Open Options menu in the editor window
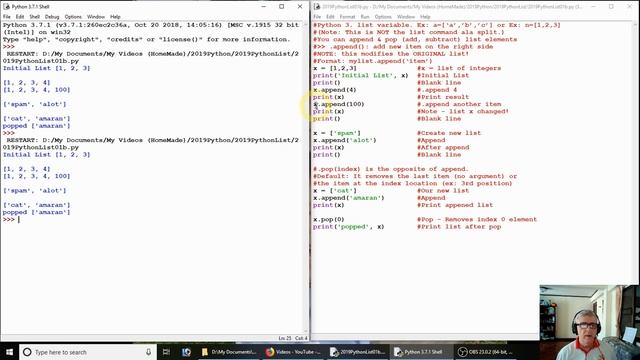640x360 pixels. click(x=383, y=17)
